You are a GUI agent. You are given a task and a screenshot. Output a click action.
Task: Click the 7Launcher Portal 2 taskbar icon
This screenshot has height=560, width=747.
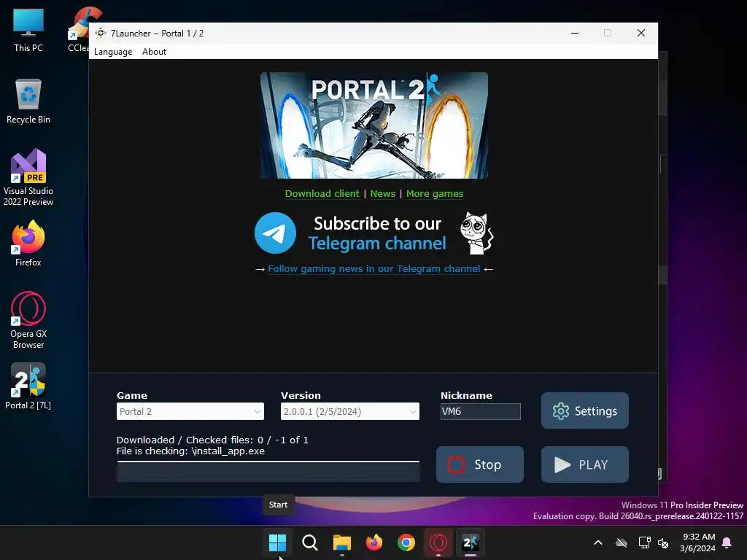471,542
